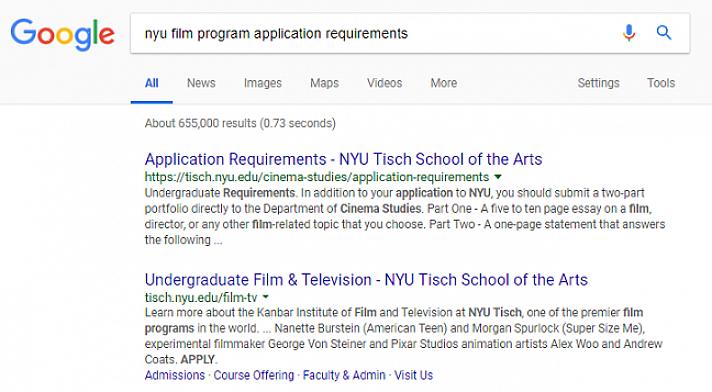This screenshot has height=392, width=712.
Task: Open the Maps results tab
Action: 324,83
